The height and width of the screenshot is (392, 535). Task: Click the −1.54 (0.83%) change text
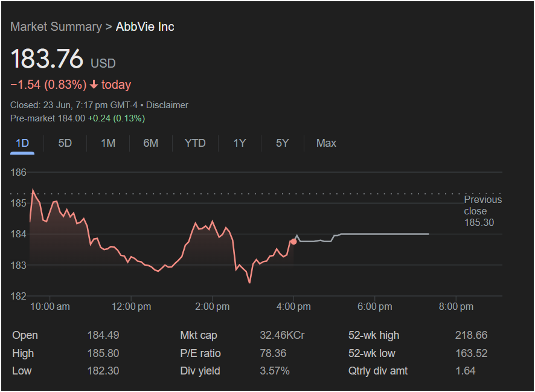click(48, 85)
